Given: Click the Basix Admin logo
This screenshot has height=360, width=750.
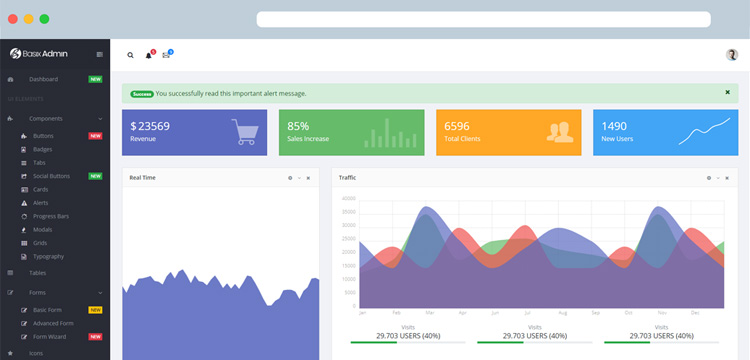Looking at the screenshot, I should point(38,54).
